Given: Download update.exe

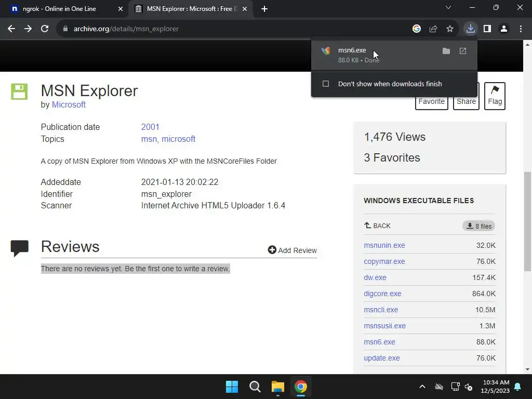Looking at the screenshot, I should tap(382, 358).
